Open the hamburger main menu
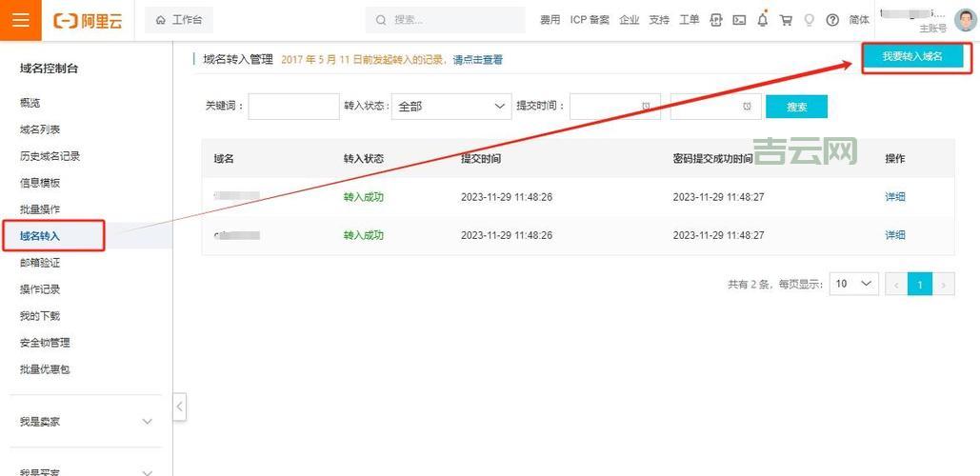This screenshot has width=980, height=476. tap(21, 20)
